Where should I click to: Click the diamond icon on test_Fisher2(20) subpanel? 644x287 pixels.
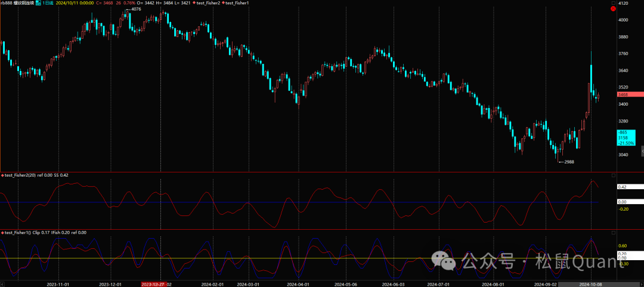coord(2,175)
